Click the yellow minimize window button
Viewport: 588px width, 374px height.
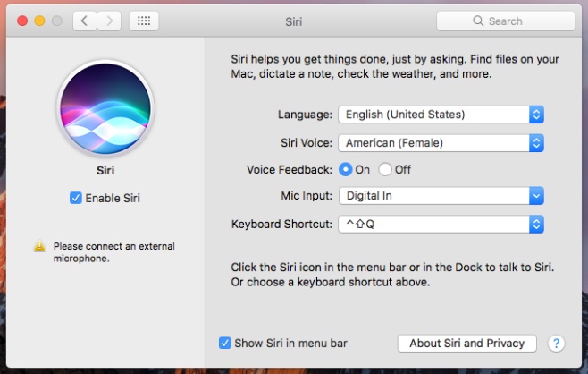[x=39, y=21]
